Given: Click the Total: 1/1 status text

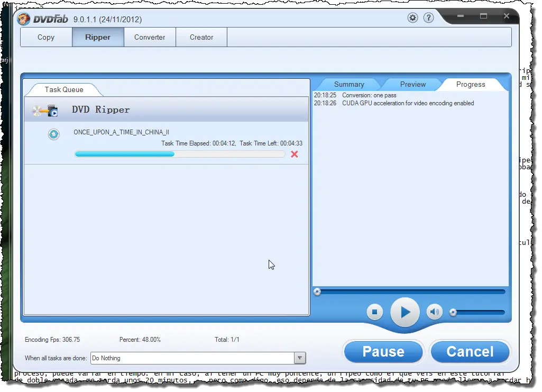Looking at the screenshot, I should (227, 340).
